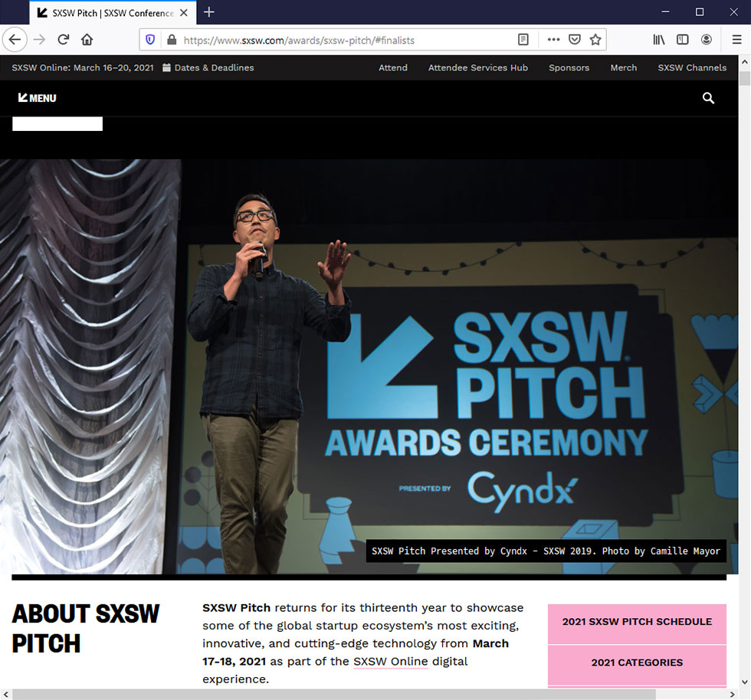Open a new tab with plus button

point(208,12)
